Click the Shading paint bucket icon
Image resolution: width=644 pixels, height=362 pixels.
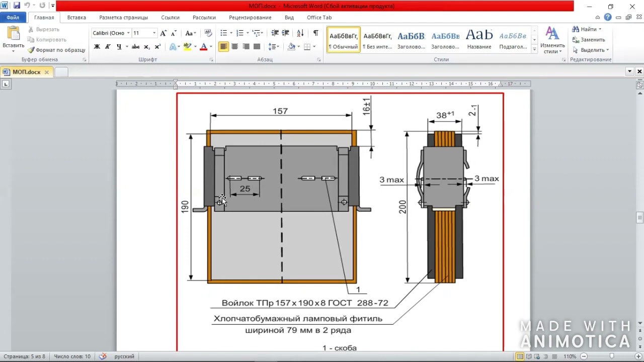coord(291,46)
